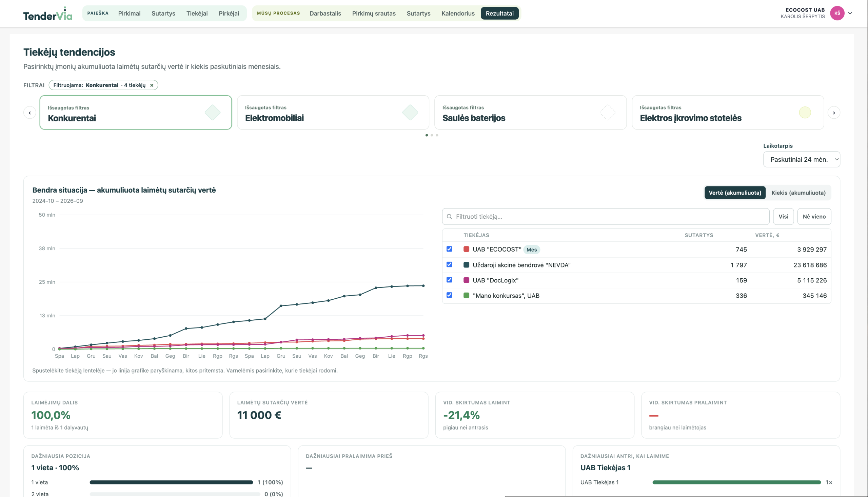Click the Nė vieno button

(x=814, y=217)
